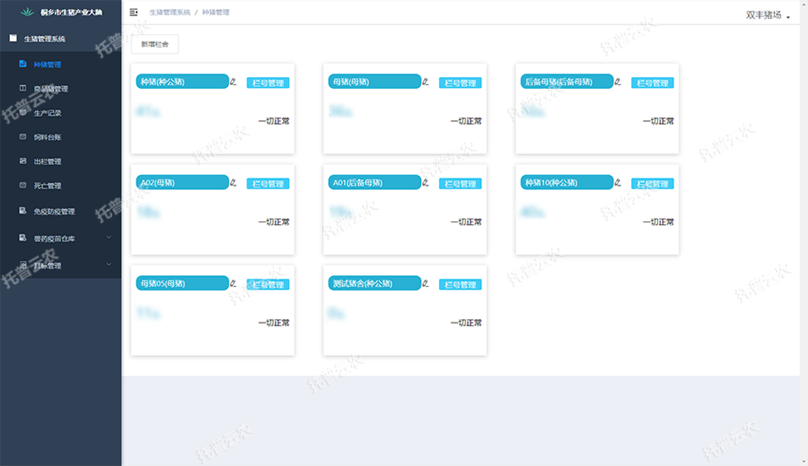This screenshot has height=466, width=808.
Task: Open the 双丰猪场 farm dropdown
Action: point(768,15)
